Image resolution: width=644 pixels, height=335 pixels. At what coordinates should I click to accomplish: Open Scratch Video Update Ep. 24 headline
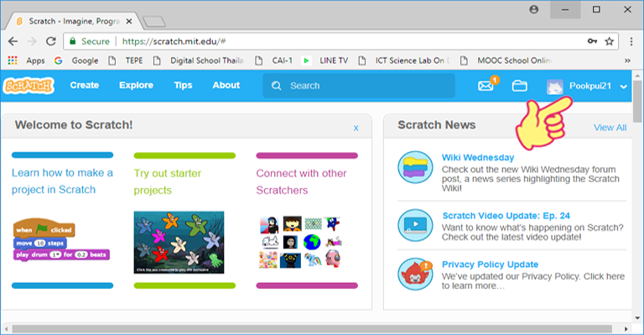click(x=506, y=216)
